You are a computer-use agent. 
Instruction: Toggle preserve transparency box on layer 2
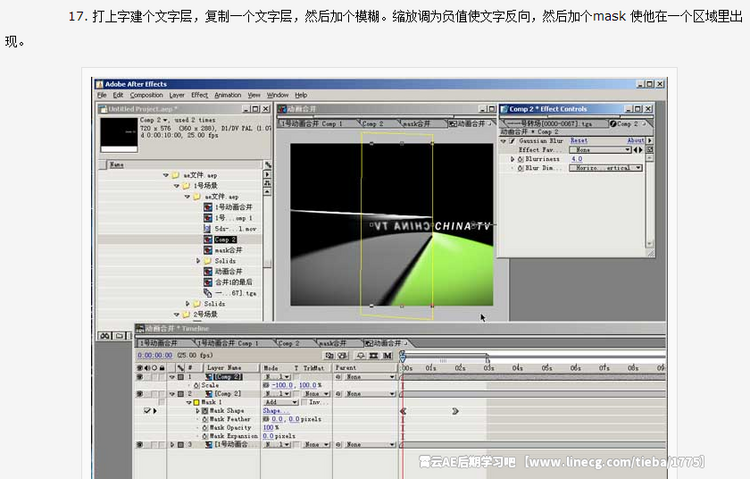(297, 394)
